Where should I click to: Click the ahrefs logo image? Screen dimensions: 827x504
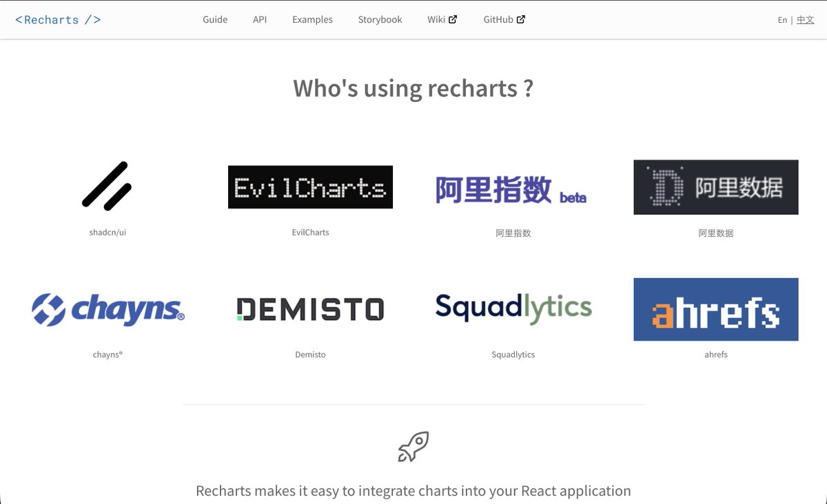pyautogui.click(x=716, y=309)
